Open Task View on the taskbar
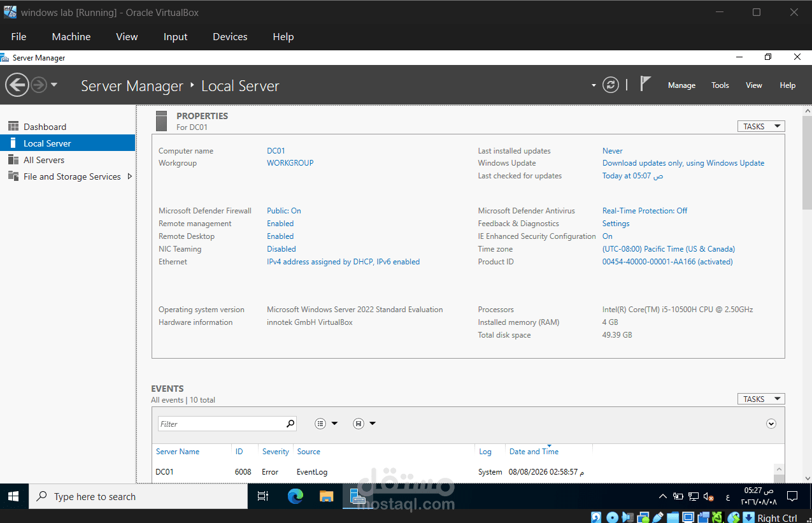Screen dimensions: 812x523 click(263, 496)
